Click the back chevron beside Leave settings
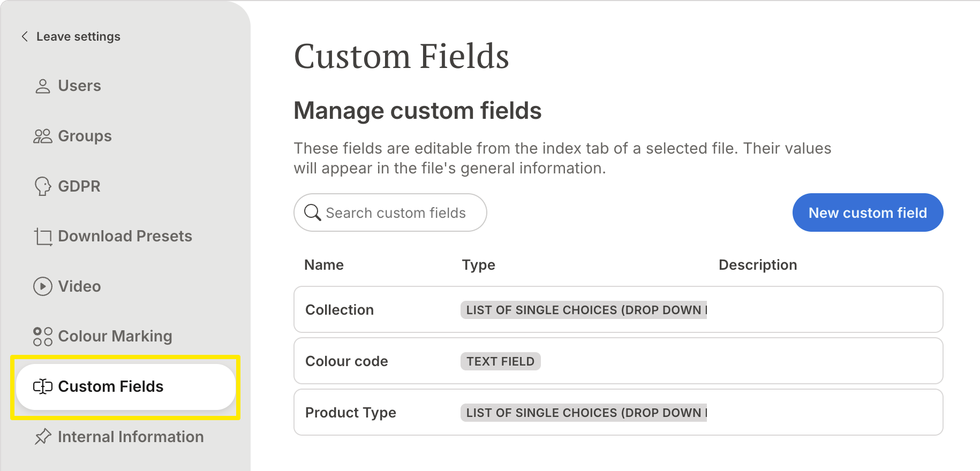The width and height of the screenshot is (980, 471). (25, 36)
